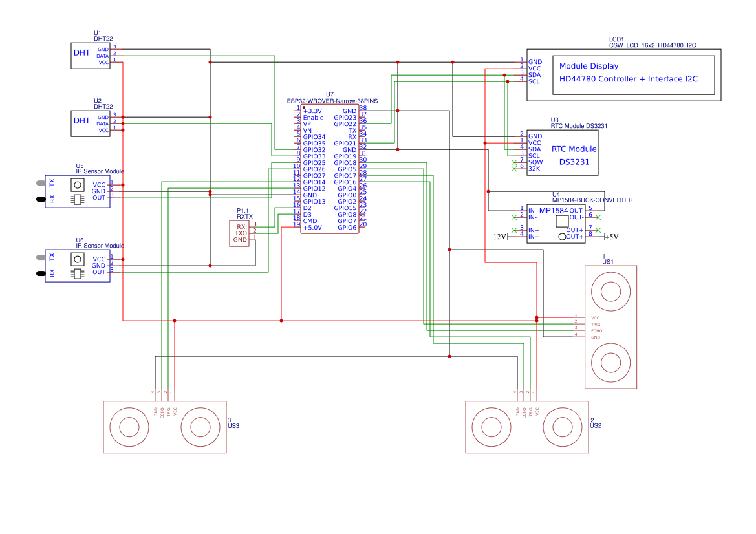Click the GPIO6 pin label
756x534 pixels.
347,228
